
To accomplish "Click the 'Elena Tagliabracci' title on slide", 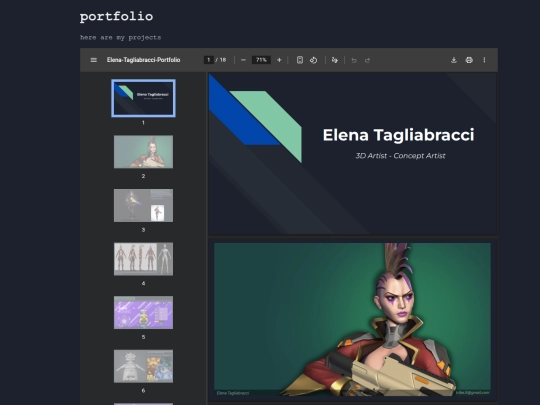I will pos(398,135).
